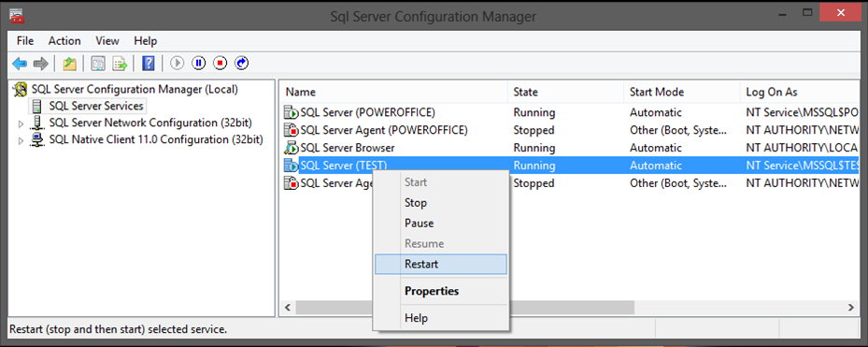Click the Restart Service toolbar icon
Screen dimensions: 868x347
pos(241,64)
